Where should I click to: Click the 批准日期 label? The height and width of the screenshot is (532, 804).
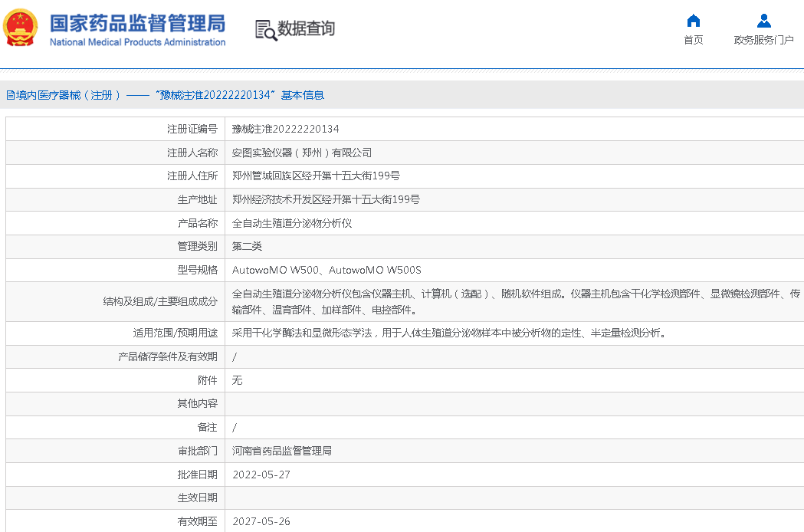tap(198, 475)
